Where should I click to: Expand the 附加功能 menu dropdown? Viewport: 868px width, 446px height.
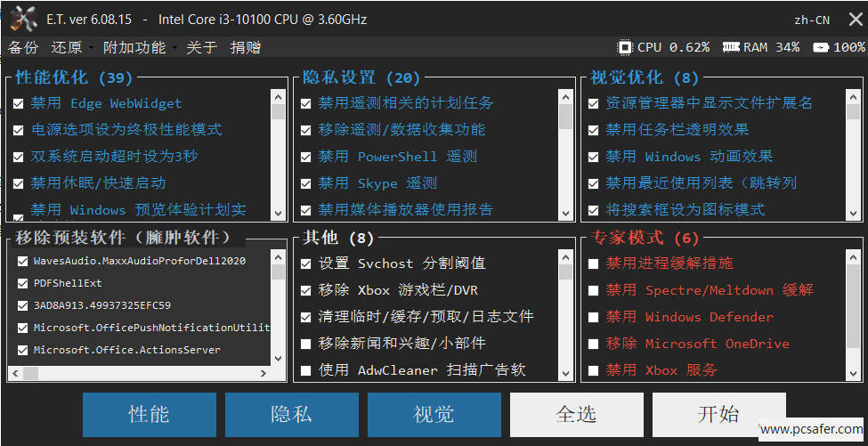(135, 47)
